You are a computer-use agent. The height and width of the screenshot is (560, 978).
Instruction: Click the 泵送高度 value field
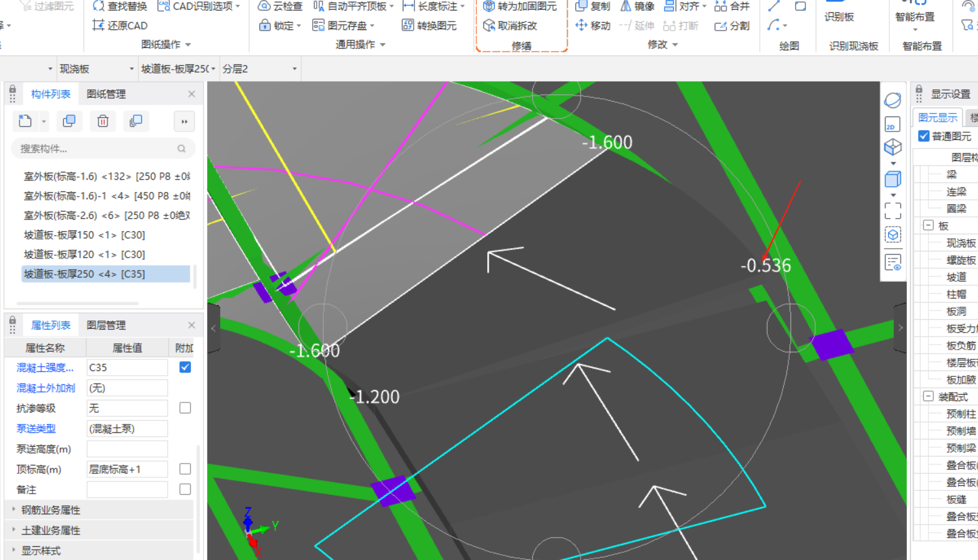pos(127,449)
